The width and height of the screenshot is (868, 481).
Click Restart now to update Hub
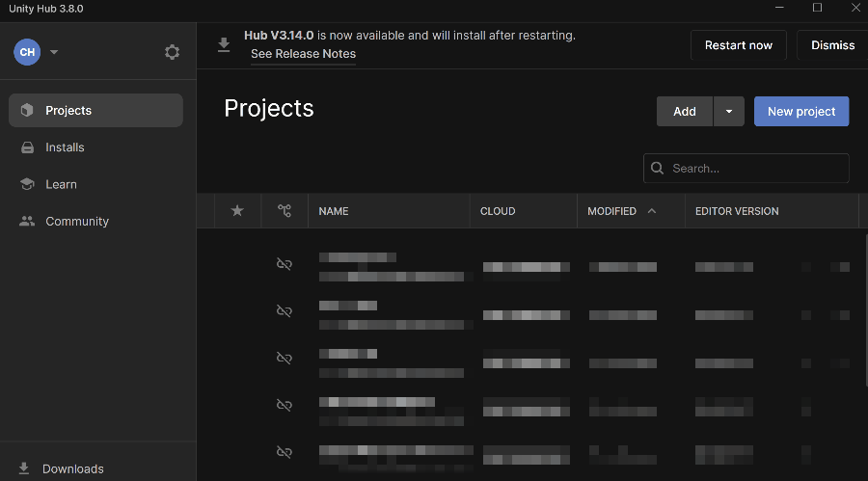(x=738, y=45)
